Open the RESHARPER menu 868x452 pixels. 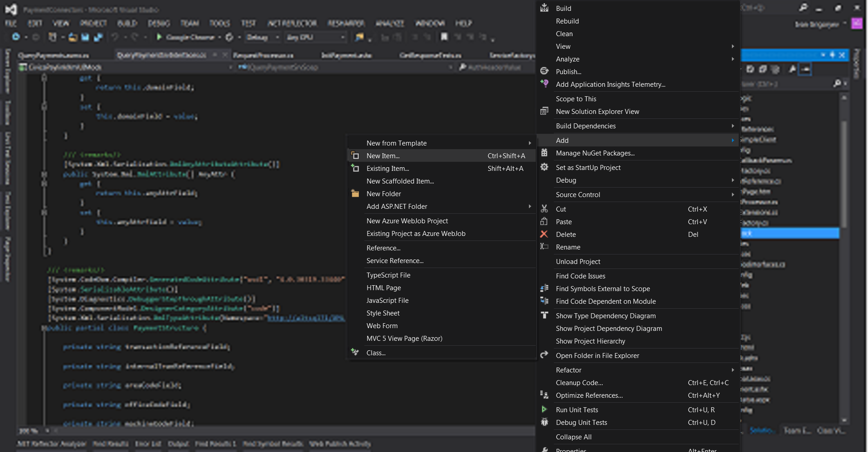346,23
